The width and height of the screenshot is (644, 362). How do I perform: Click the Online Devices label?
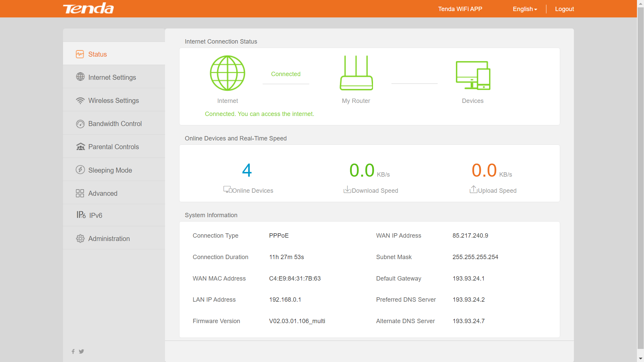click(253, 191)
